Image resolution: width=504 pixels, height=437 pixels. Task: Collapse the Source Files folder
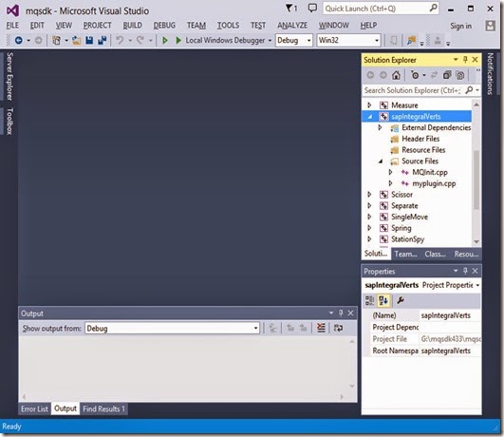[x=381, y=161]
